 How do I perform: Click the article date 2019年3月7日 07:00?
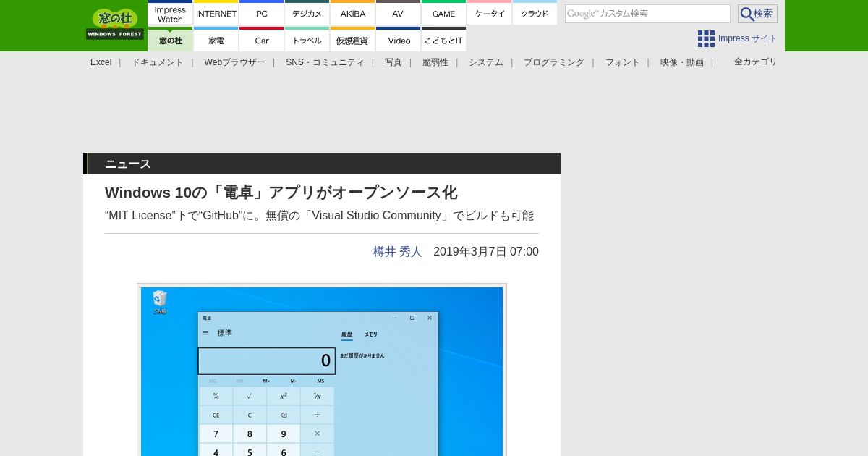tap(486, 252)
